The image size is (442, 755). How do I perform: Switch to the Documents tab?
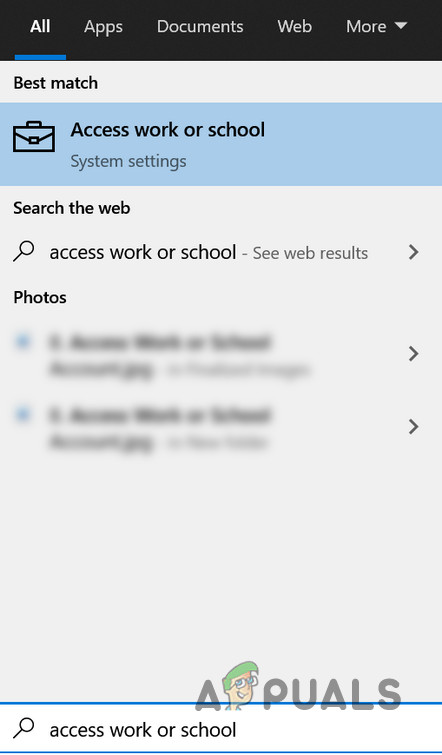[200, 27]
